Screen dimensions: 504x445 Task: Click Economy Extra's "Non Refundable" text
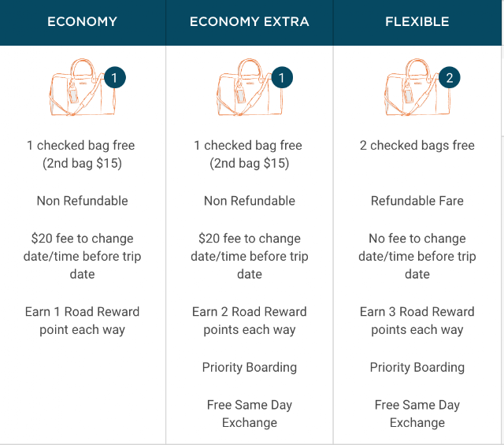pyautogui.click(x=250, y=201)
